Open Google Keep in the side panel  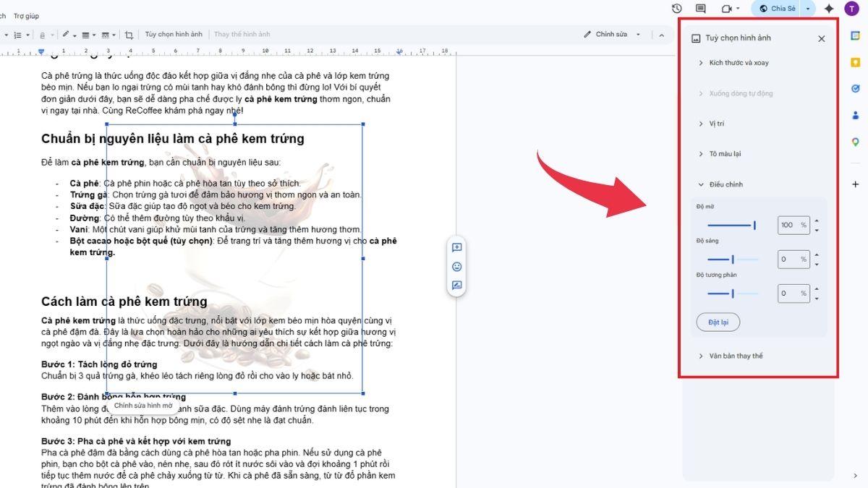coord(855,63)
